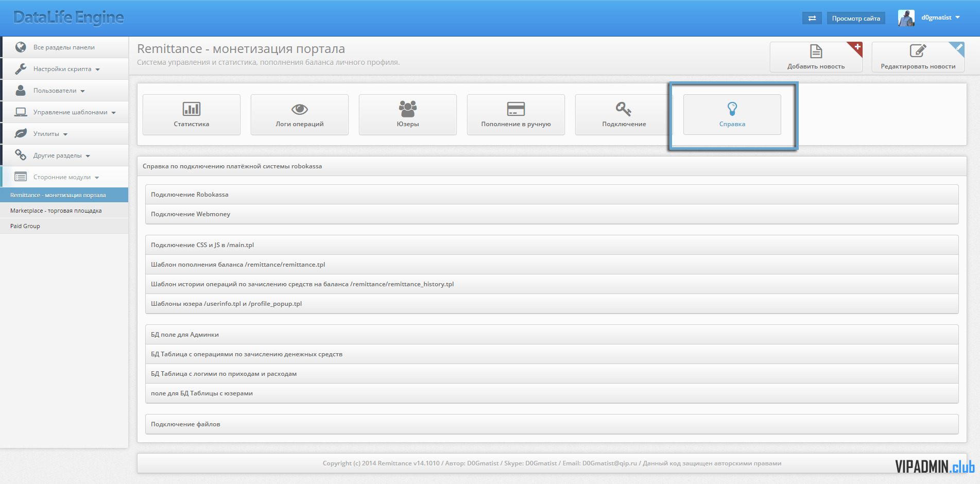Click the Редактировать новости pencil icon

[x=918, y=51]
